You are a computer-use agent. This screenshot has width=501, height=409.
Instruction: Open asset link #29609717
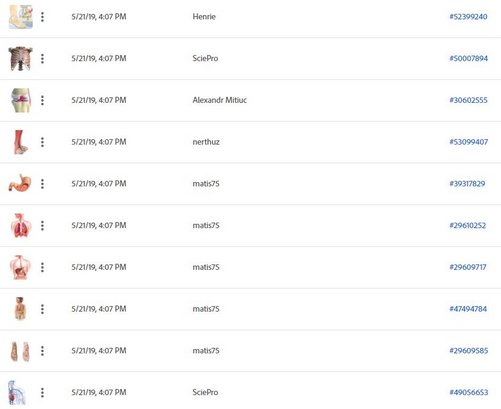468,267
